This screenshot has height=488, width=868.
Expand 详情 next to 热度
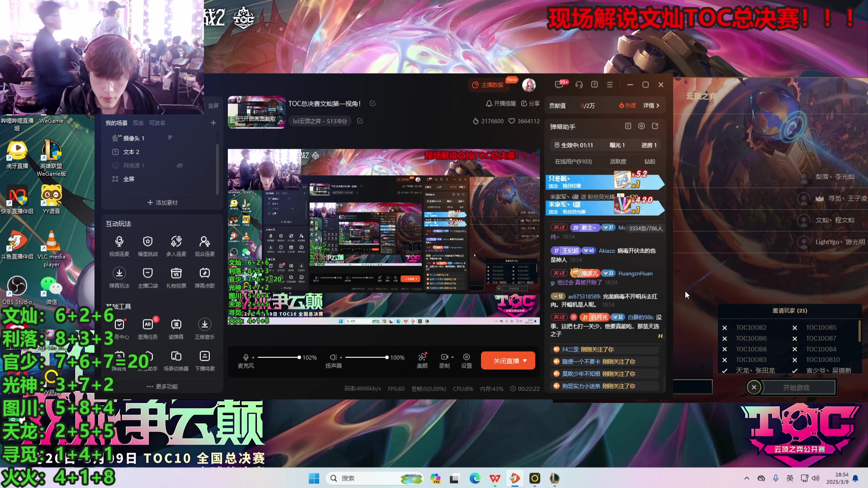650,105
